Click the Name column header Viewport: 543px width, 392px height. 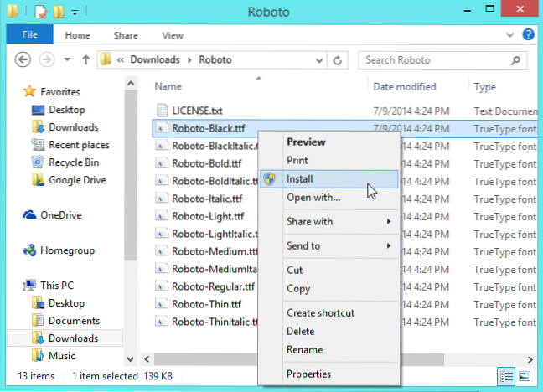pyautogui.click(x=169, y=86)
